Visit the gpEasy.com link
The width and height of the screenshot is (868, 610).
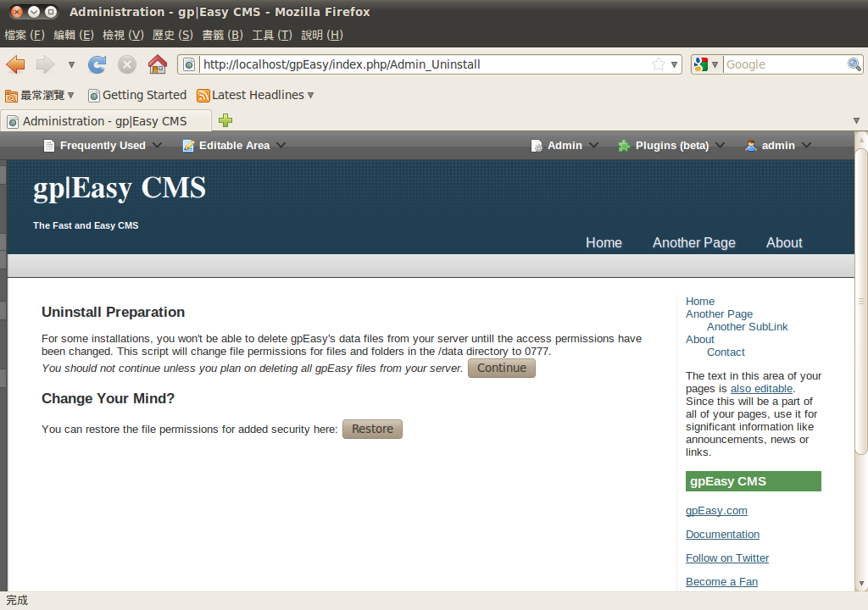[x=716, y=510]
